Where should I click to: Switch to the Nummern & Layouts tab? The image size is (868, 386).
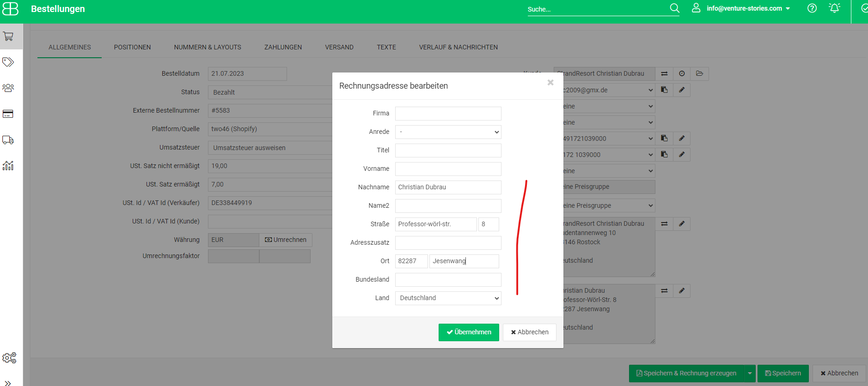[208, 47]
